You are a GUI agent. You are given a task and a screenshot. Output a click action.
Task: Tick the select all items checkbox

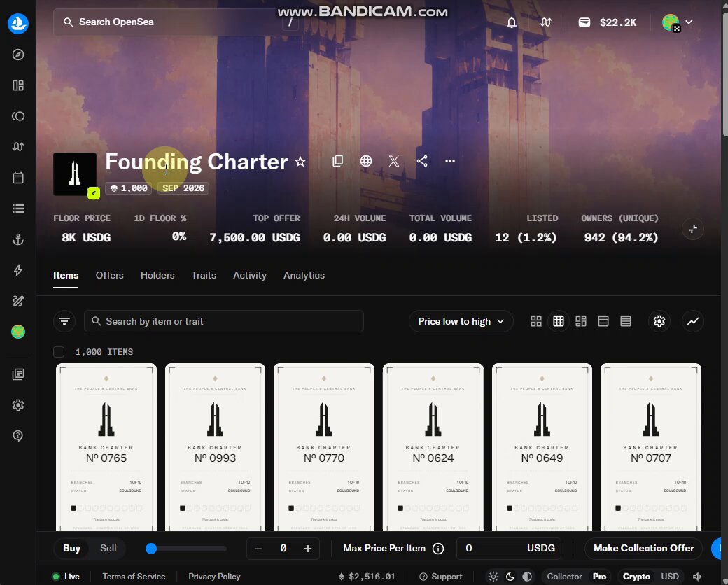click(59, 352)
